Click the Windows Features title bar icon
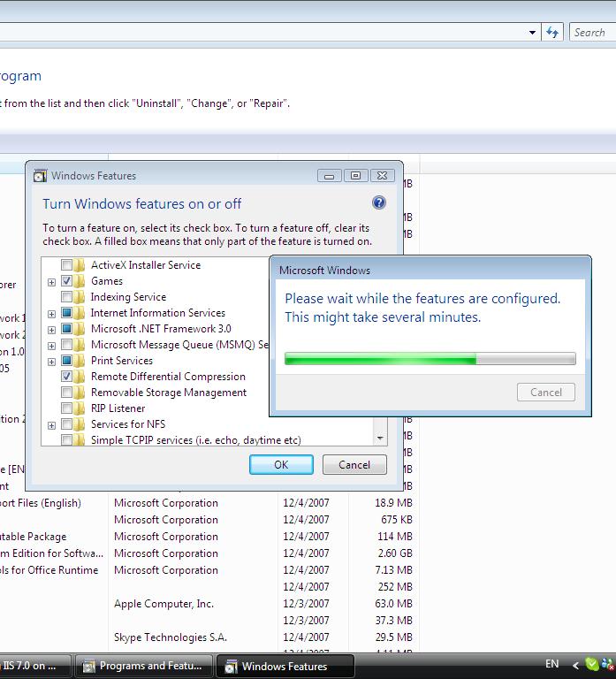The image size is (616, 679). (40, 176)
